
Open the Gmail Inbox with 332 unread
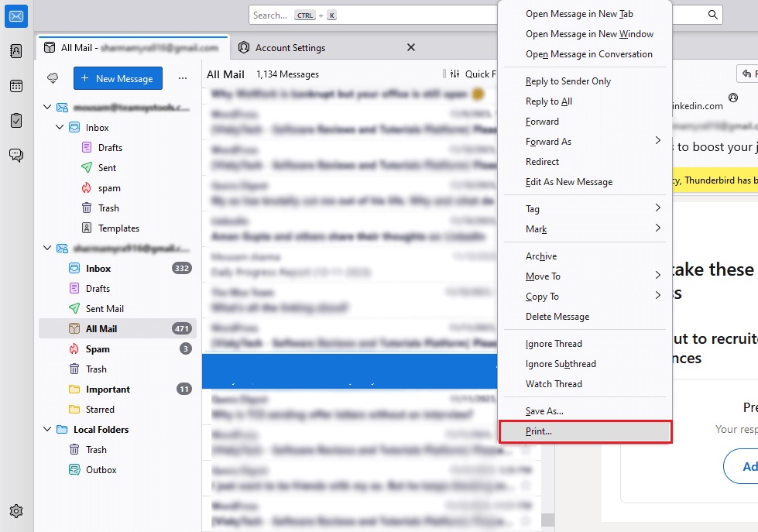click(118, 269)
